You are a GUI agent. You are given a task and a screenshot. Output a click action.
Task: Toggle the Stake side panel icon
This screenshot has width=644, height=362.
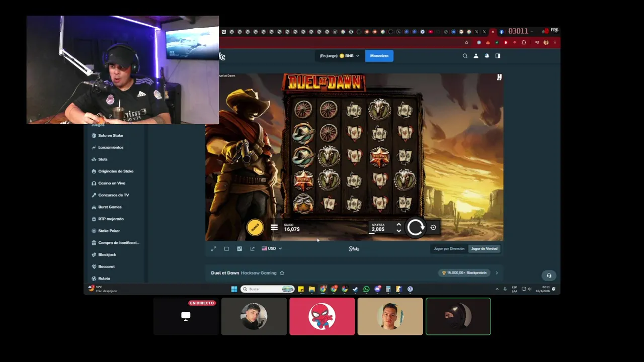pyautogui.click(x=498, y=56)
